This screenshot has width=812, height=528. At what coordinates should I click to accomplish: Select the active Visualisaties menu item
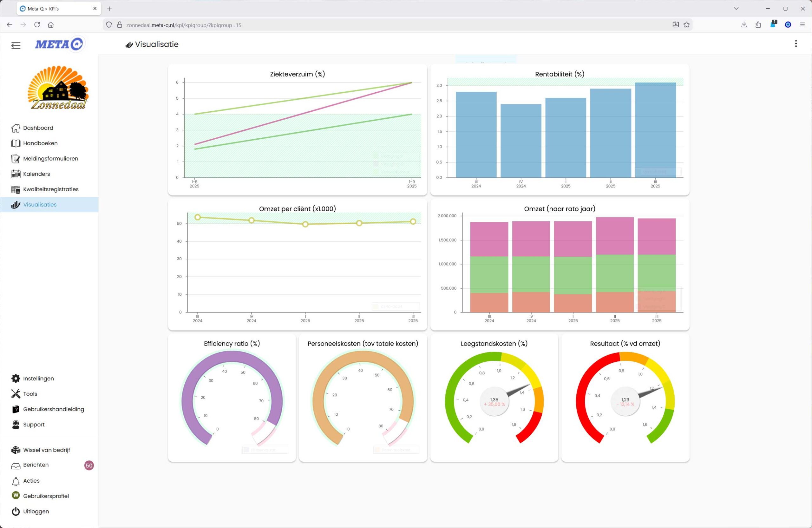click(40, 205)
